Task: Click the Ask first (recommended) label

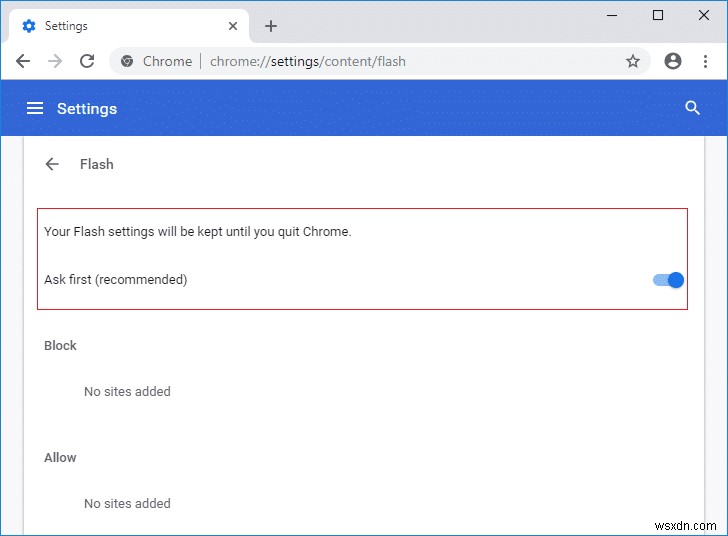Action: [116, 280]
